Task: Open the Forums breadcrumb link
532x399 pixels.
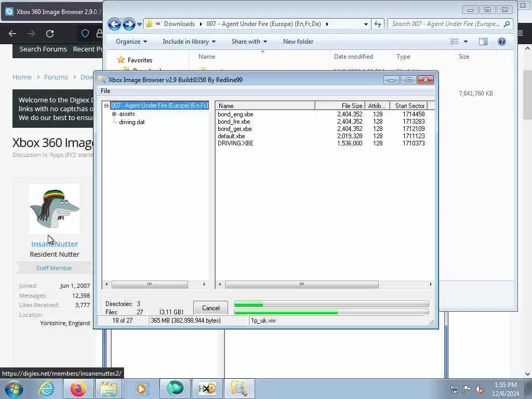Action: click(56, 77)
